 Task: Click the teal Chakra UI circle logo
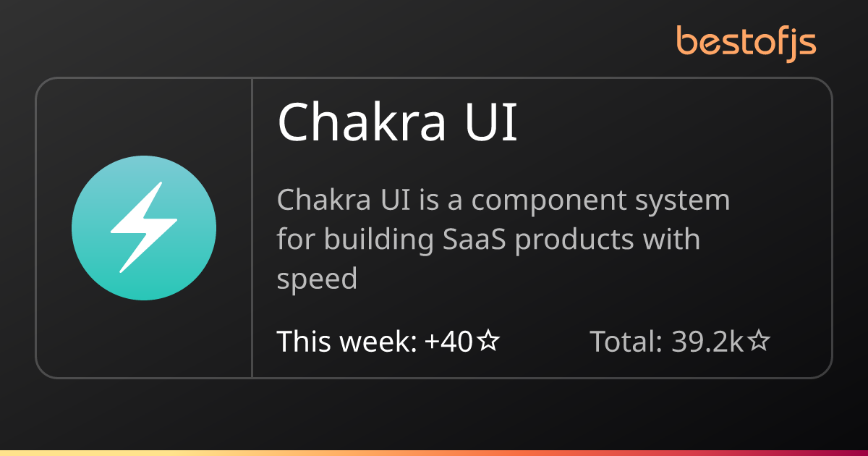click(144, 228)
